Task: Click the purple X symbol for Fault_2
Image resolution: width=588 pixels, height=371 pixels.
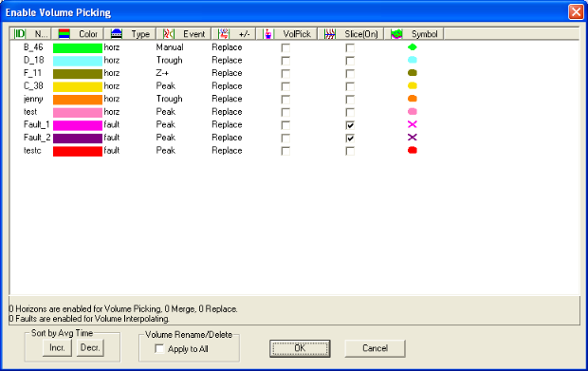Action: [x=413, y=138]
